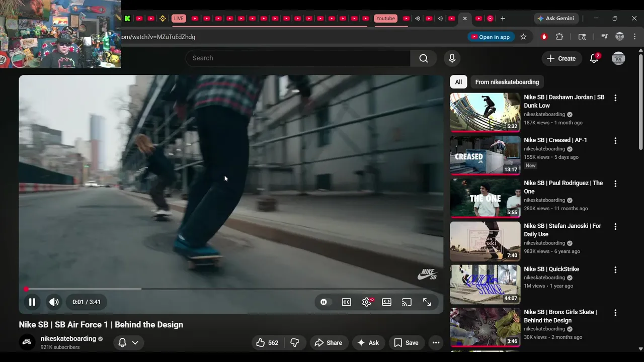Screen dimensions: 644x362
Task: Click the magnifier search button
Action: (x=424, y=58)
